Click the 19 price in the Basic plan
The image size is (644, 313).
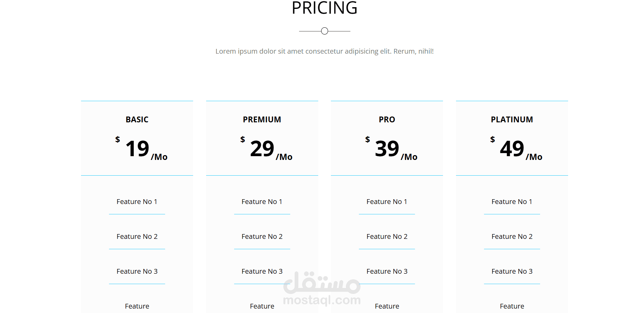coord(137,149)
